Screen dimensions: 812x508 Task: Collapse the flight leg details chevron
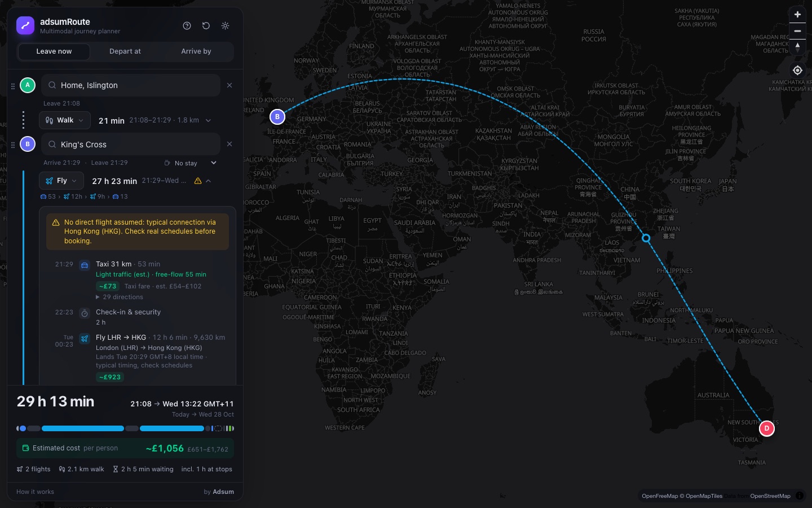[x=209, y=181]
